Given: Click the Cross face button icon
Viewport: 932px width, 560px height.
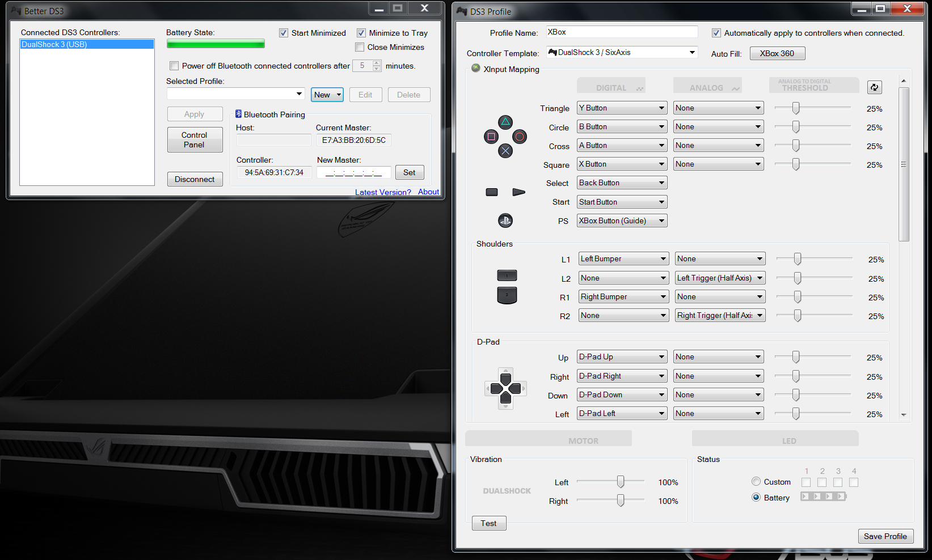Looking at the screenshot, I should point(505,151).
